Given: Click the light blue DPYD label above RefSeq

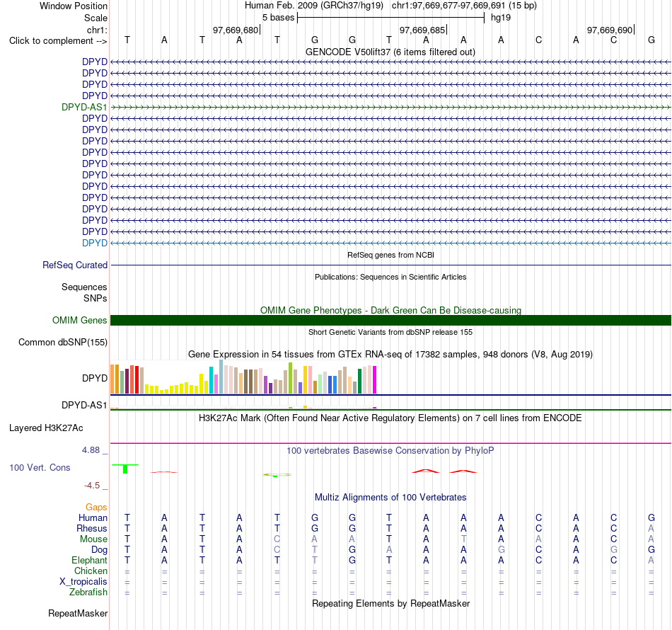Looking at the screenshot, I should (x=95, y=244).
